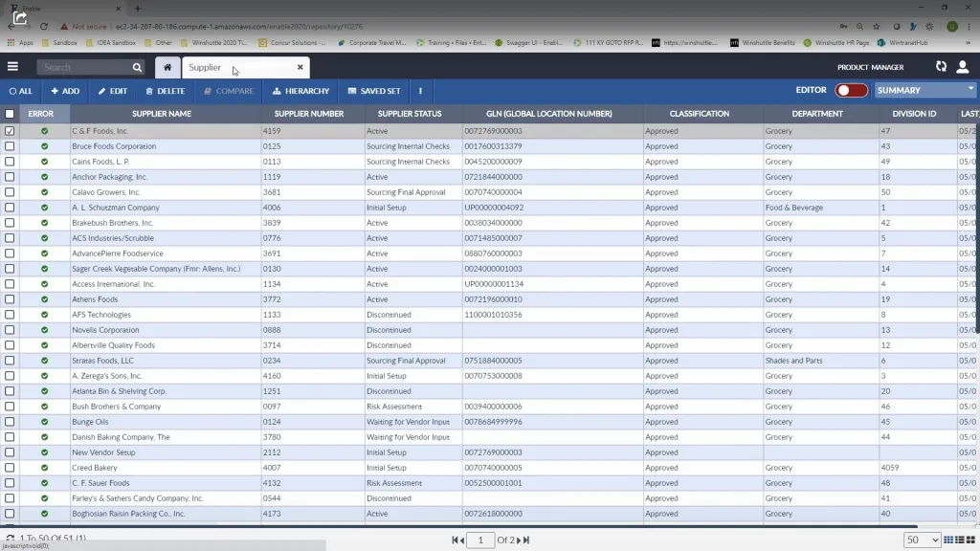Check the Cains Foods, L. P. row
Image resolution: width=980 pixels, height=551 pixels.
click(10, 162)
